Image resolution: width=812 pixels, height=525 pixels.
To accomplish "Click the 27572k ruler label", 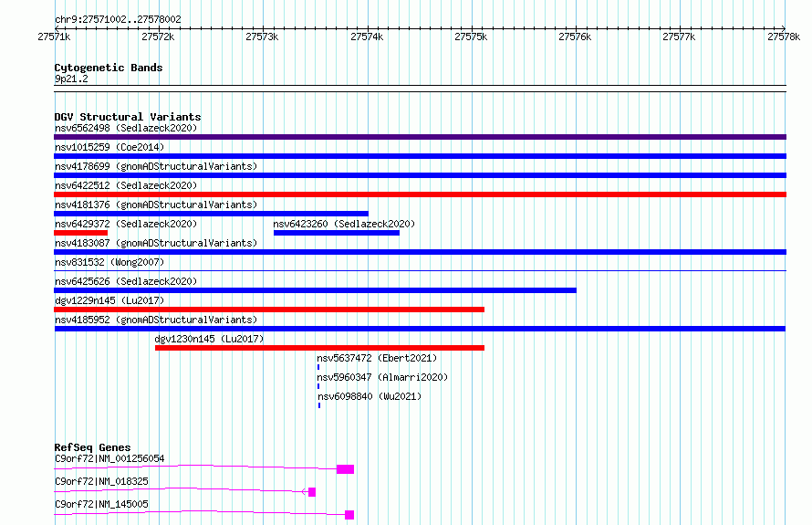I will (158, 37).
